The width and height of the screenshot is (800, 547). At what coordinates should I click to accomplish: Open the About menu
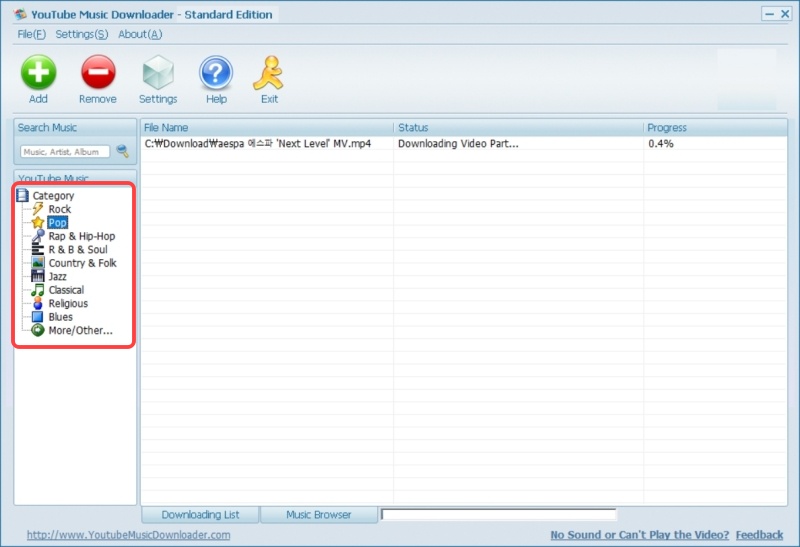140,34
